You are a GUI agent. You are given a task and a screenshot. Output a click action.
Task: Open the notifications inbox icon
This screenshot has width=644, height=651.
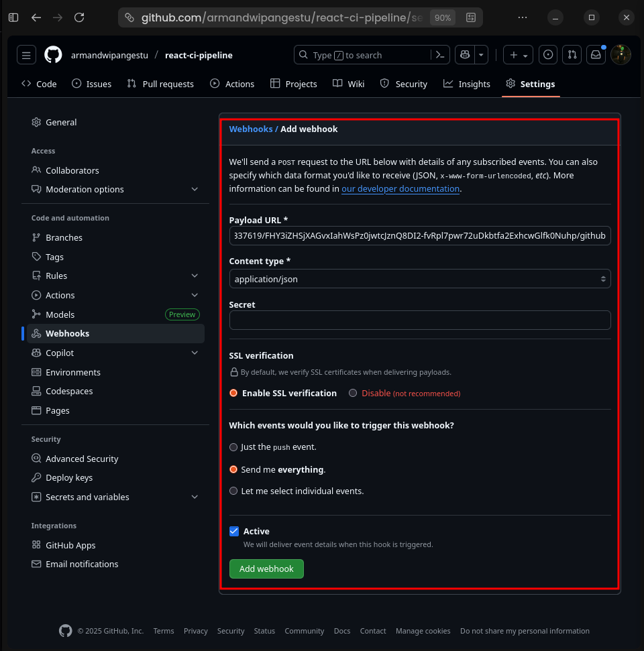click(x=596, y=55)
